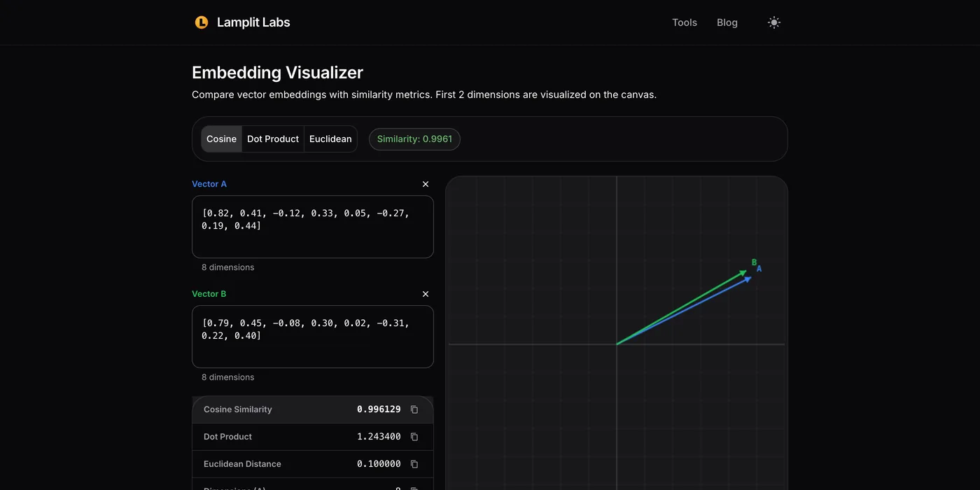Focus the Vector B input field
Viewport: 980px width, 490px height.
tap(313, 337)
